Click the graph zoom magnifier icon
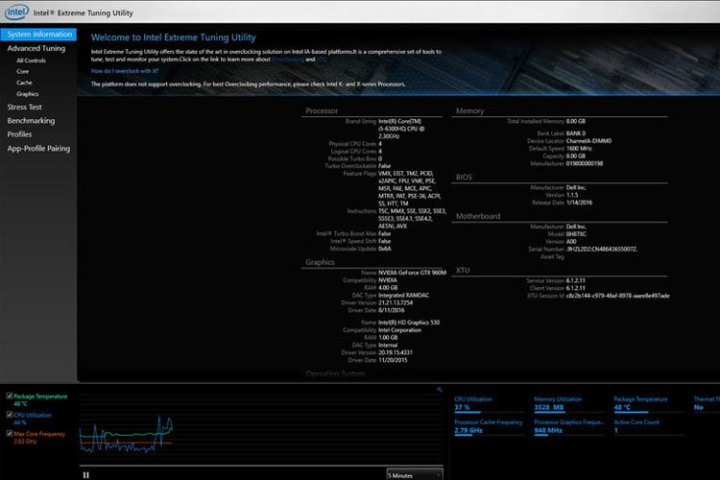720x480 pixels. (x=438, y=390)
